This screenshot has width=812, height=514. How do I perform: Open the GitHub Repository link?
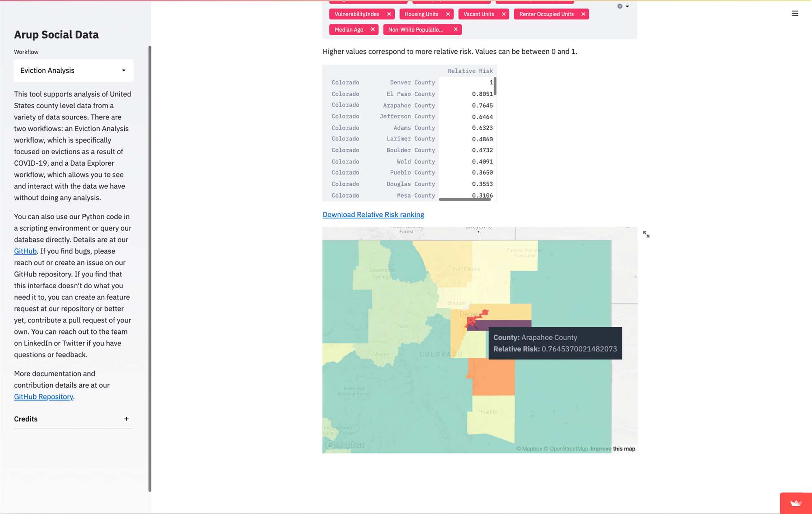click(43, 397)
